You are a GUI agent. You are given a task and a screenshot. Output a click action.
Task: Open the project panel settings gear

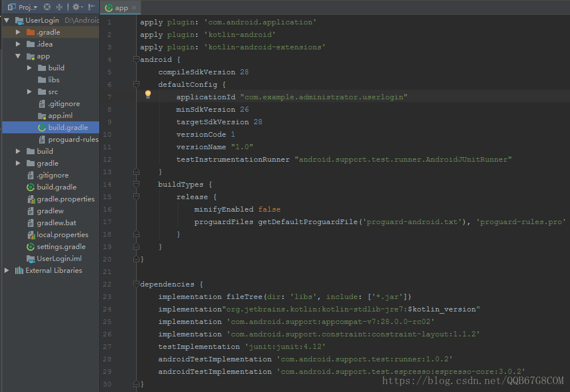pos(77,7)
